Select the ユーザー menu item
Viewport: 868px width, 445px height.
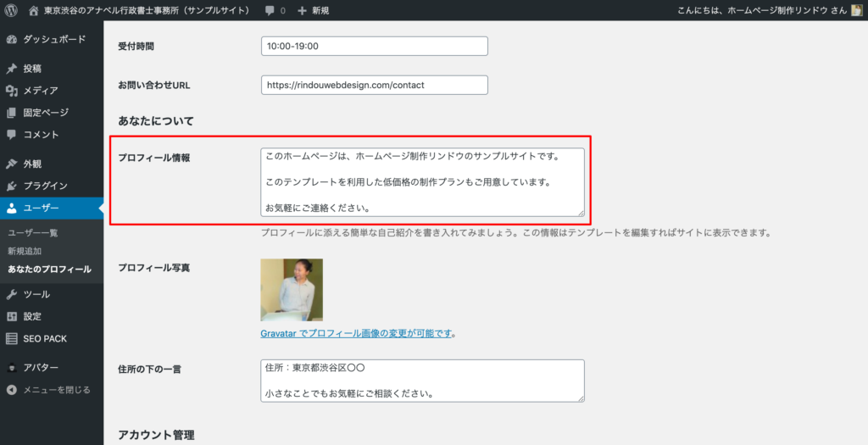tap(52, 209)
